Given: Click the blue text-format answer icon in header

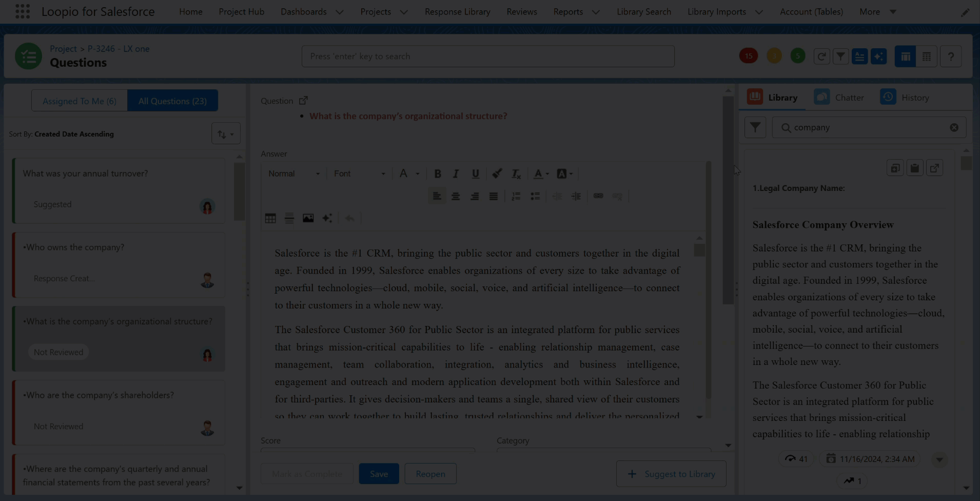Looking at the screenshot, I should tap(859, 56).
